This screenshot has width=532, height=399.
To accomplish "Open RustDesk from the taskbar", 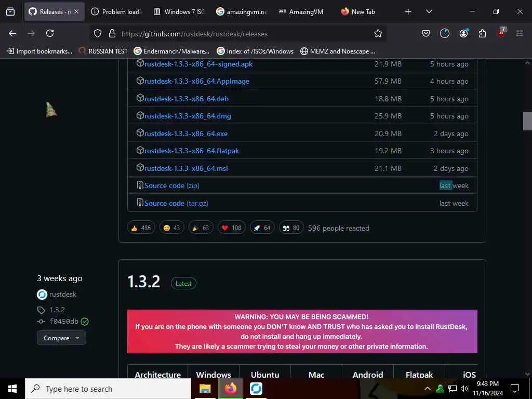I will coord(256,389).
